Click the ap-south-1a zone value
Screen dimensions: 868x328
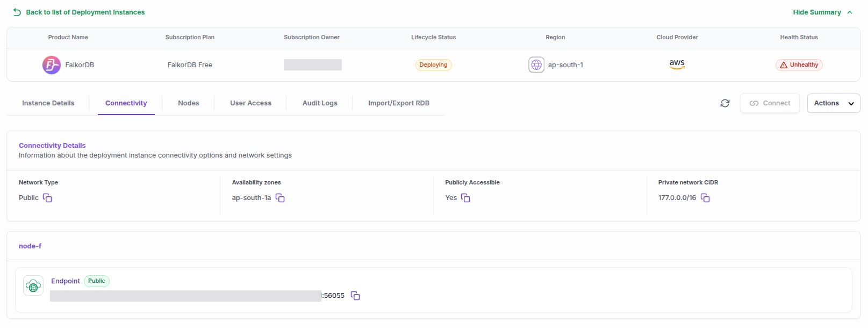pyautogui.click(x=252, y=198)
